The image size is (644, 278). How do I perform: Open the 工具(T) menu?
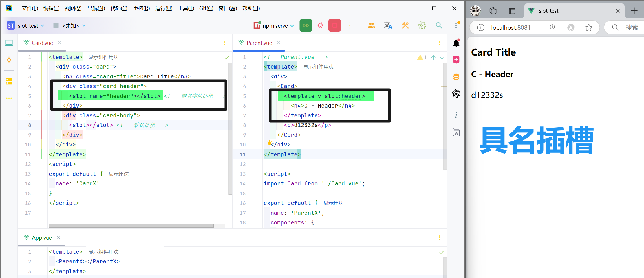pos(186,8)
